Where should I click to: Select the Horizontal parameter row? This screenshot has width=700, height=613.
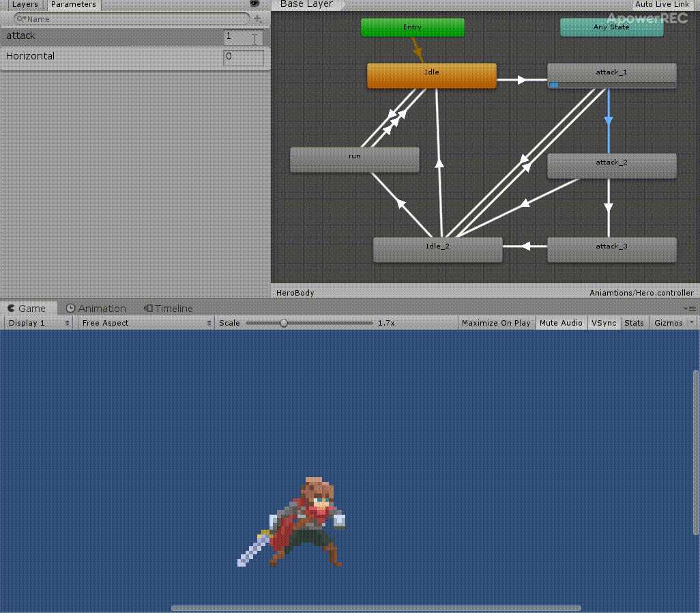point(135,57)
